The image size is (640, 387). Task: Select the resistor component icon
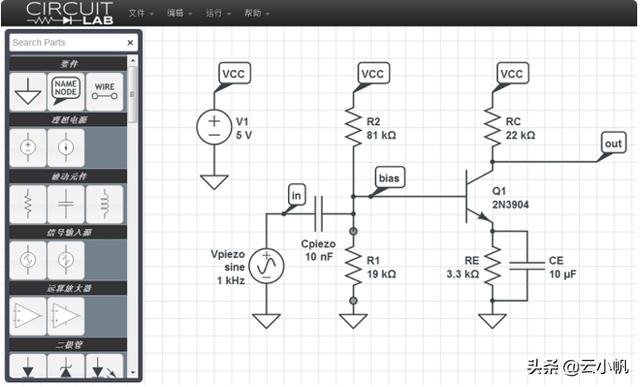(x=28, y=204)
